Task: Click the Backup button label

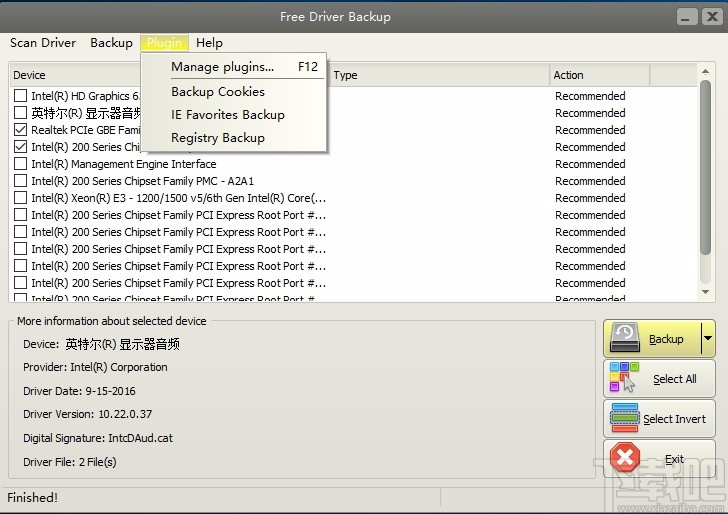Action: 666,339
